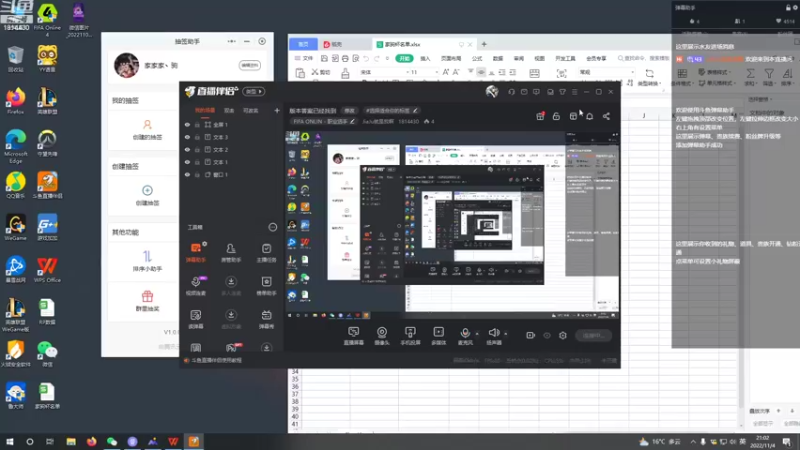Viewport: 800px width, 450px height.
Task: Toggle visibility of 文本 1 source
Action: coord(187,162)
